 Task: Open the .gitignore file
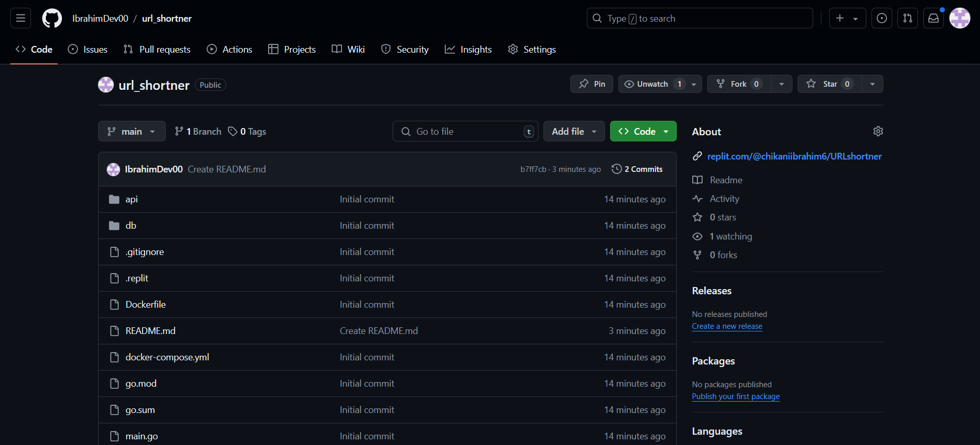click(145, 252)
